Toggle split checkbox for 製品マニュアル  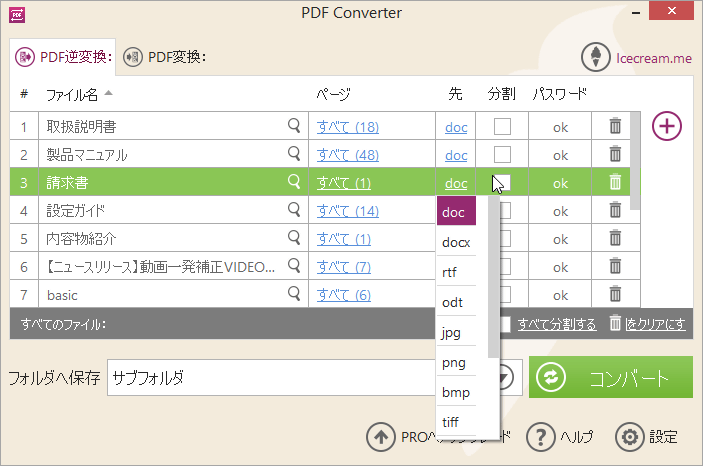coord(502,154)
